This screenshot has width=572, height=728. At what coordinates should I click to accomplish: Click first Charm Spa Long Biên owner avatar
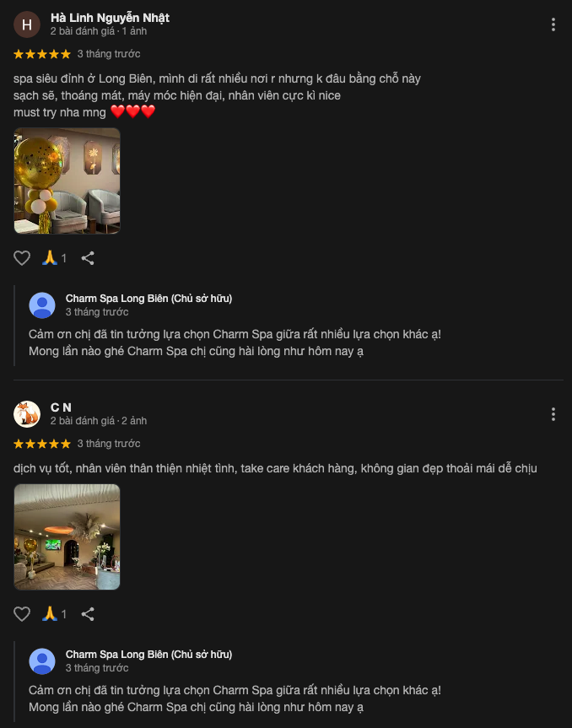pos(42,305)
